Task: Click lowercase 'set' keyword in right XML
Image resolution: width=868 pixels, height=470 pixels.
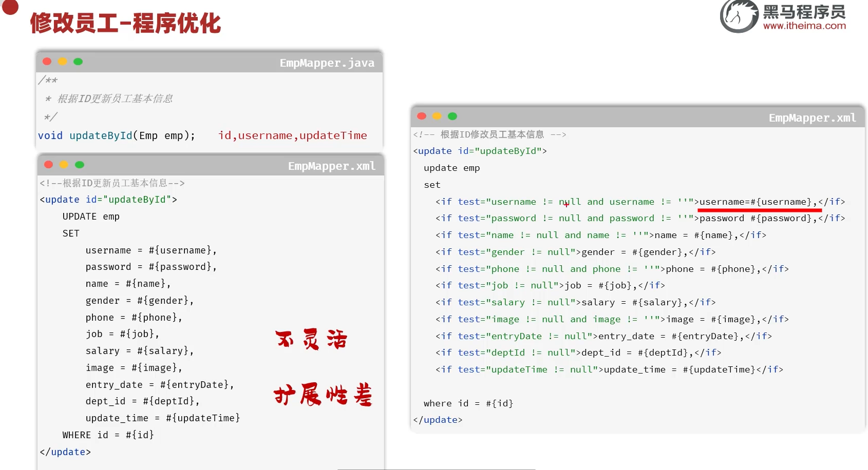Action: pos(432,185)
